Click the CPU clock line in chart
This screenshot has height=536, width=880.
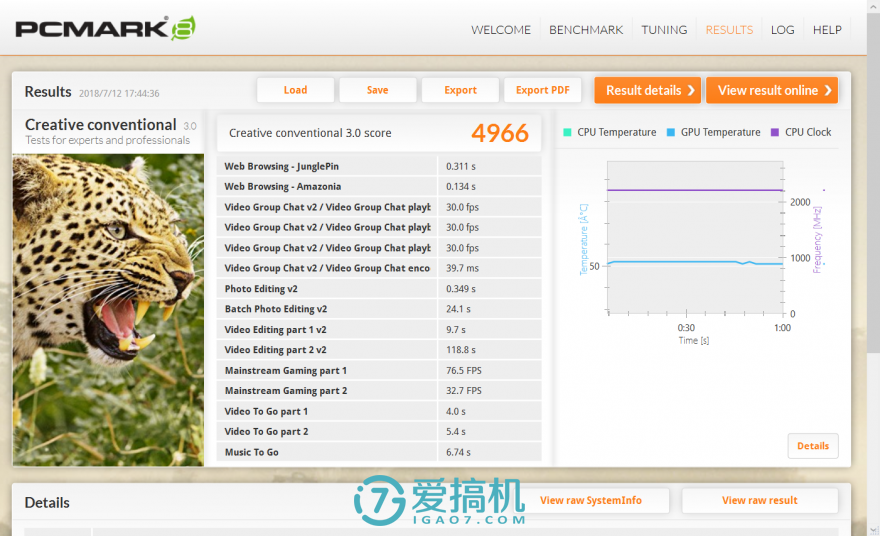pos(695,190)
